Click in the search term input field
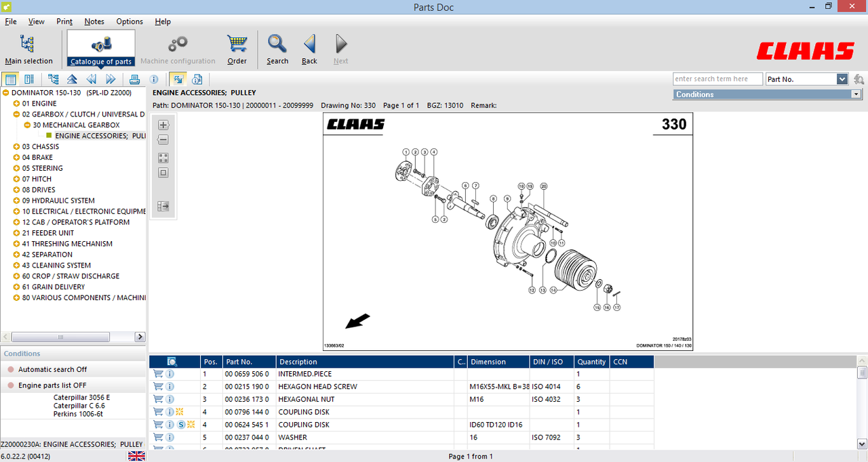The width and height of the screenshot is (868, 462). pyautogui.click(x=717, y=79)
